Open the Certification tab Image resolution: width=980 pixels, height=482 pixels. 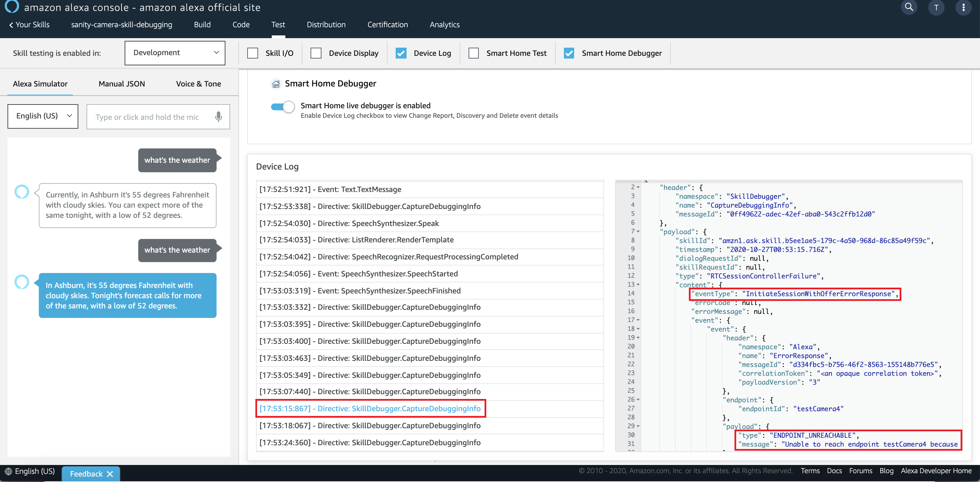pos(387,25)
